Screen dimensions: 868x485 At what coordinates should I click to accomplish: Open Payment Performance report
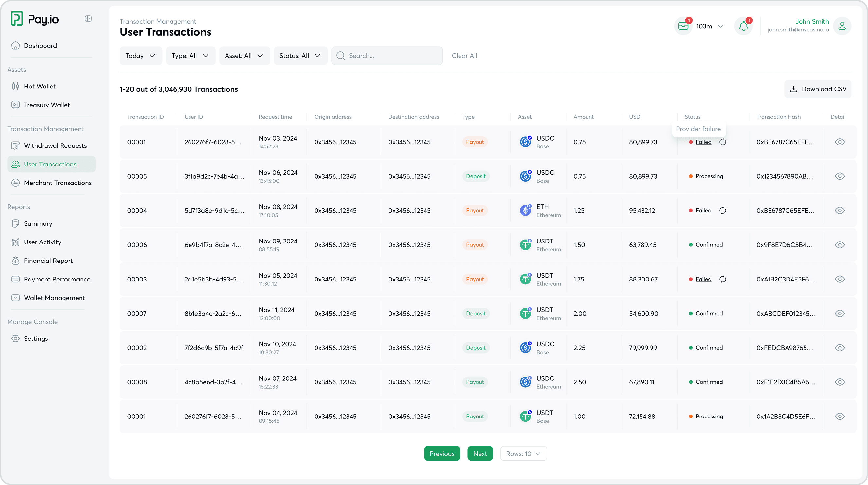point(57,279)
